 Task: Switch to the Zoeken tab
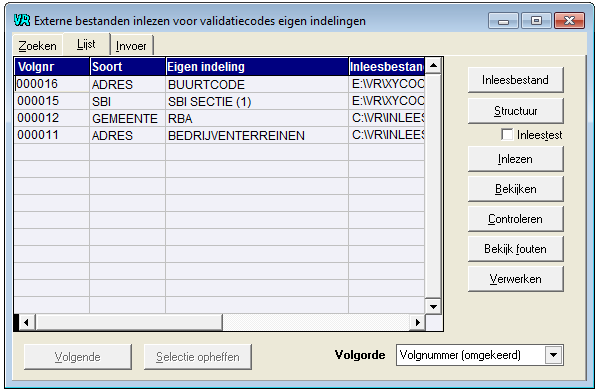tap(37, 46)
